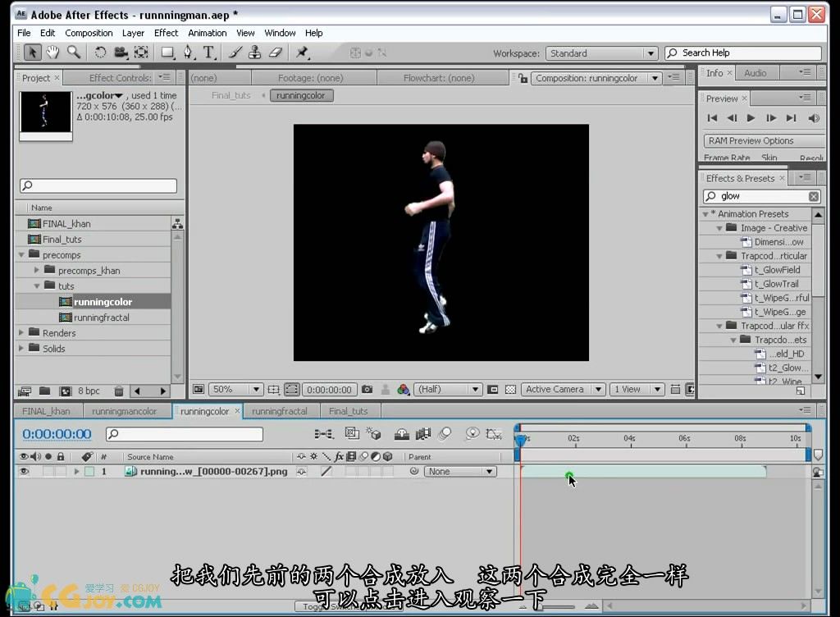Viewport: 840px width, 617px height.
Task: Open Composition Mini-Flowchart in timeline
Action: [323, 434]
